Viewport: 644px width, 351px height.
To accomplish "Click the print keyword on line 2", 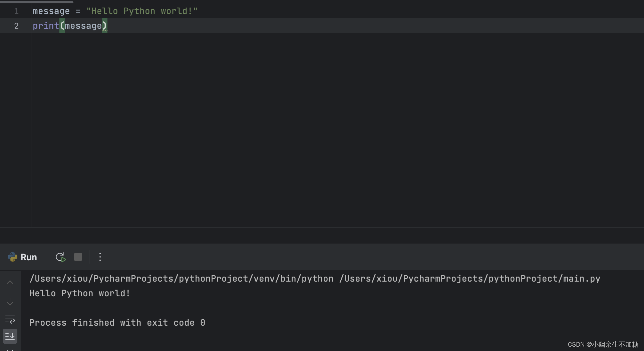I will [x=46, y=26].
